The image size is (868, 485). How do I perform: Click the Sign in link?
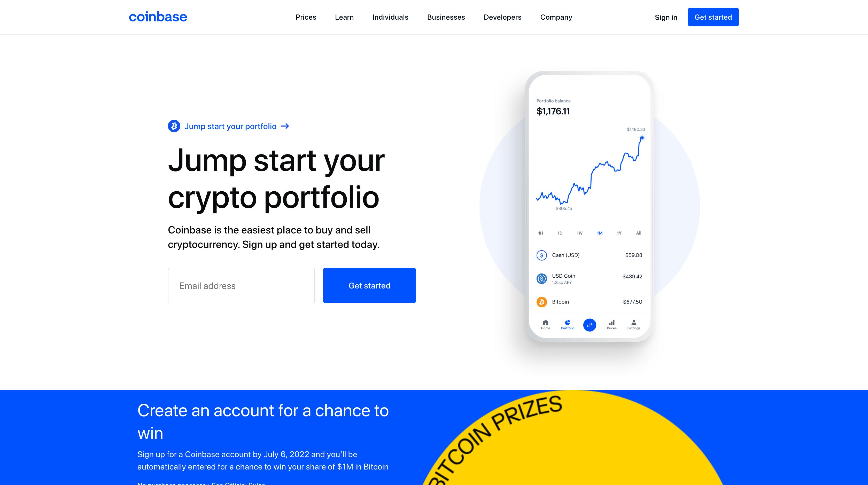[x=666, y=17]
